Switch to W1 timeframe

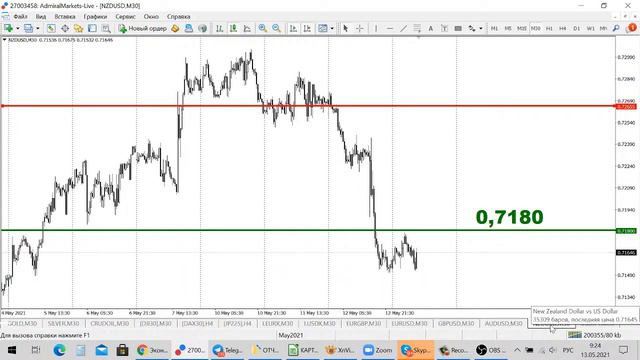pos(590,28)
